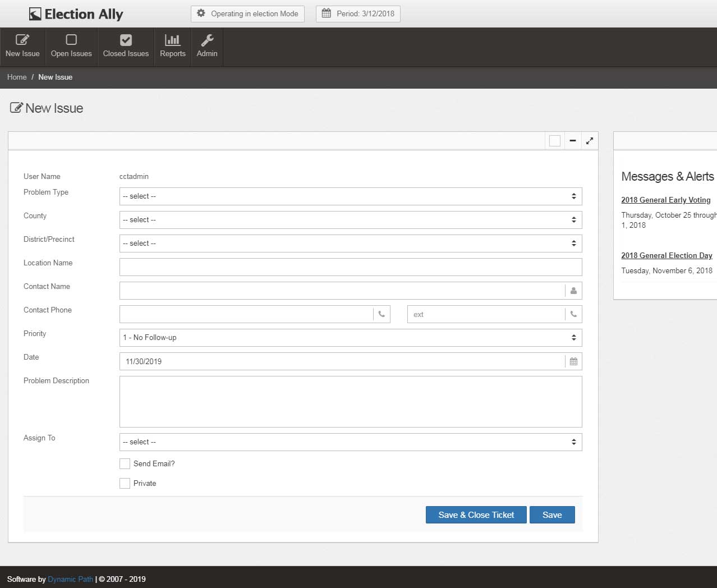Click the calendar icon beside Period
Image resolution: width=717 pixels, height=588 pixels.
tap(327, 13)
